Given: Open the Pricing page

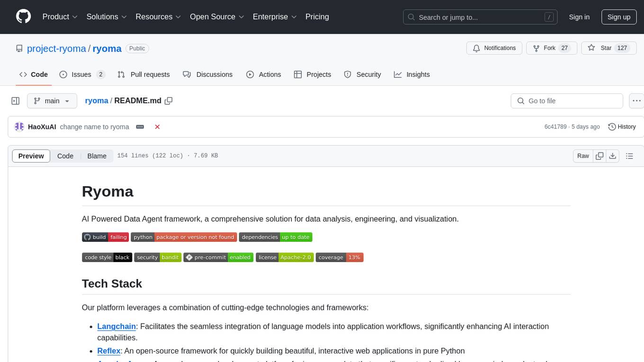Looking at the screenshot, I should coord(317,17).
